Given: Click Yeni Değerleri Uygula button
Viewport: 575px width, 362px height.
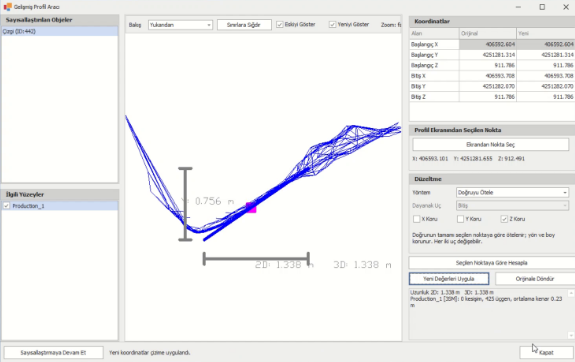Looking at the screenshot, I should 449,279.
